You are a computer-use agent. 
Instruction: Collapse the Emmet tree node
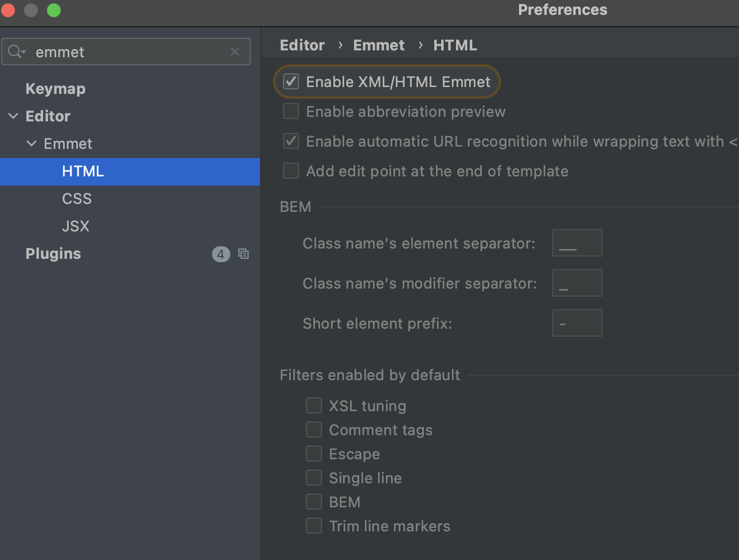[32, 144]
